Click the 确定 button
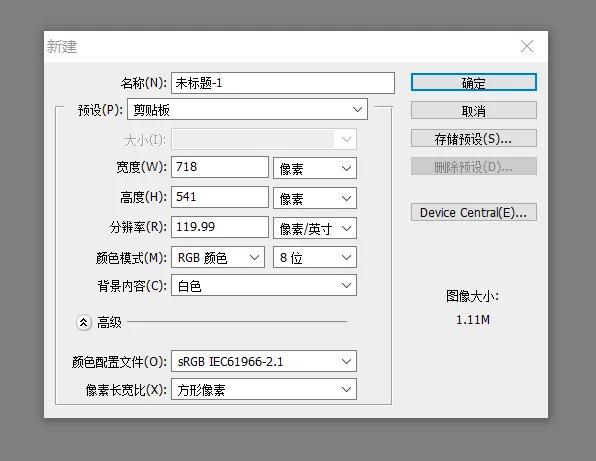Viewport: 596px width, 461px height. (x=474, y=82)
